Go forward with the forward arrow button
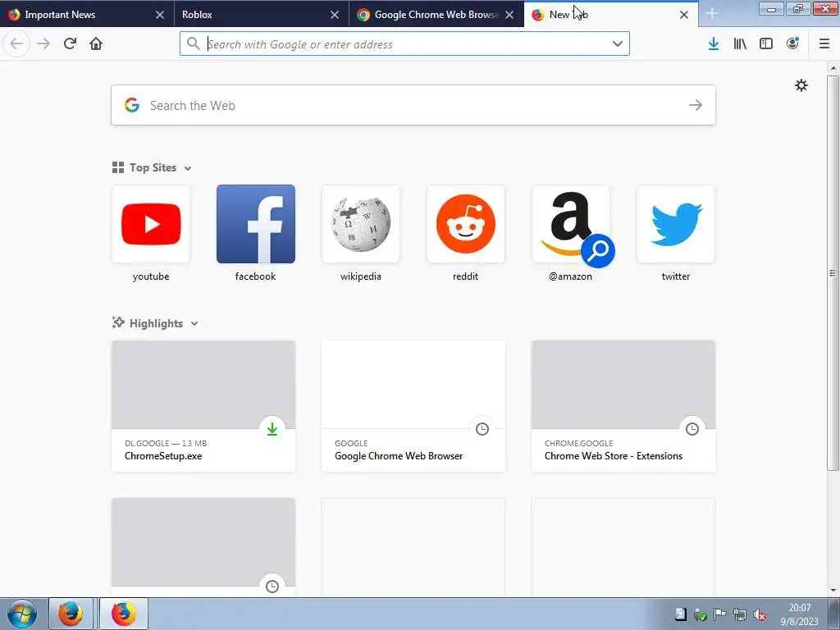 coord(43,43)
